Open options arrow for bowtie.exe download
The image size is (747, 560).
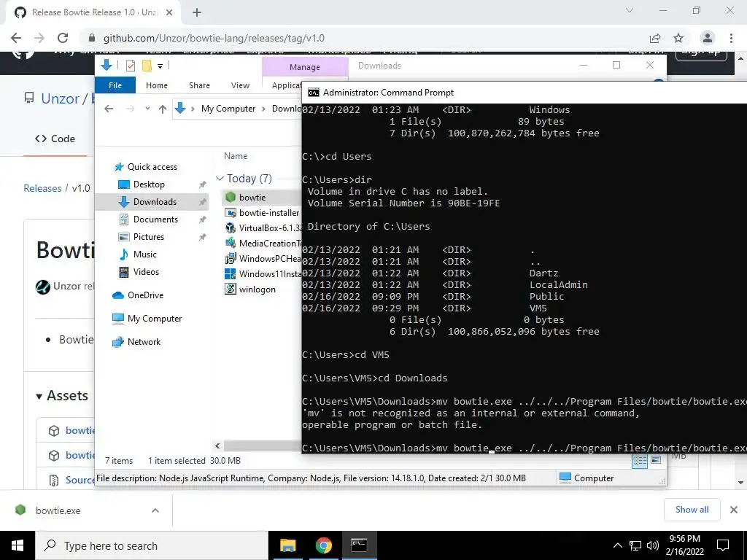coord(155,510)
